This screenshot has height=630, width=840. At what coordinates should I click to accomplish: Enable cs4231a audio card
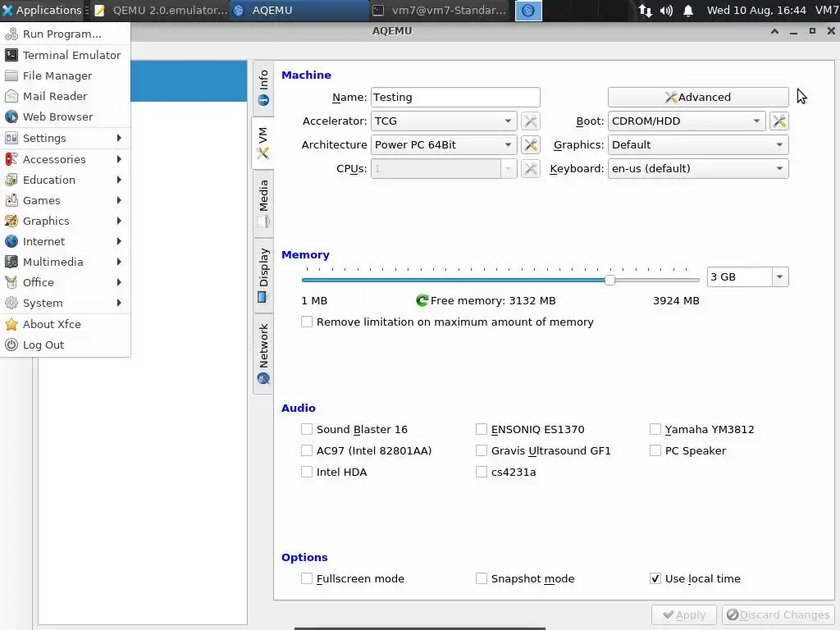[481, 472]
